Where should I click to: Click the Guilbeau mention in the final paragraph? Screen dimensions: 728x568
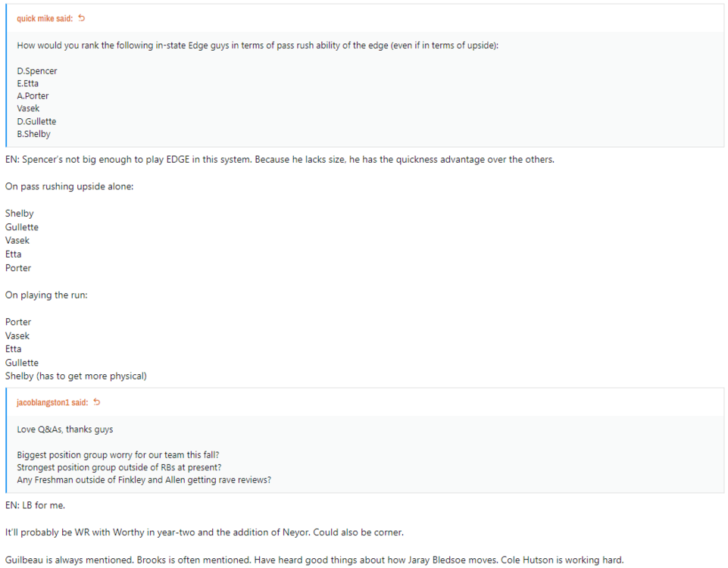[x=23, y=560]
